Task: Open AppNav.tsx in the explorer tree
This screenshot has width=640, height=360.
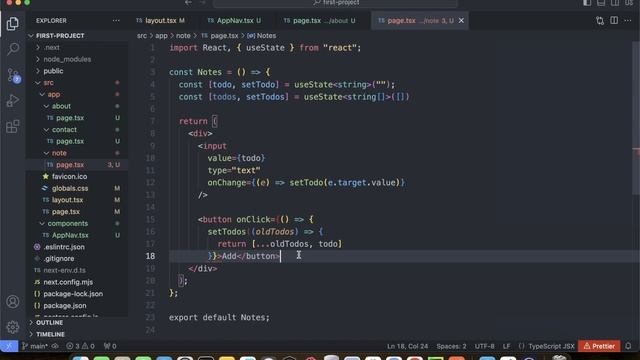Action: point(70,236)
